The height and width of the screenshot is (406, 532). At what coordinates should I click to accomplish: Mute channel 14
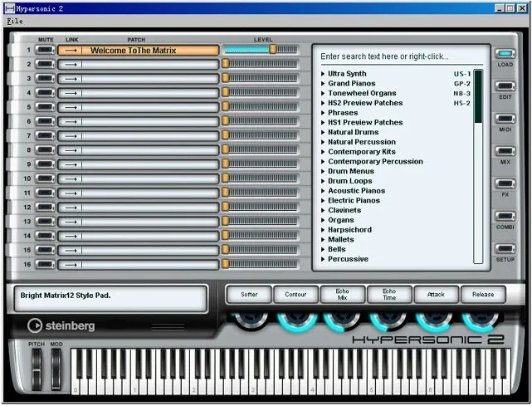pyautogui.click(x=45, y=236)
